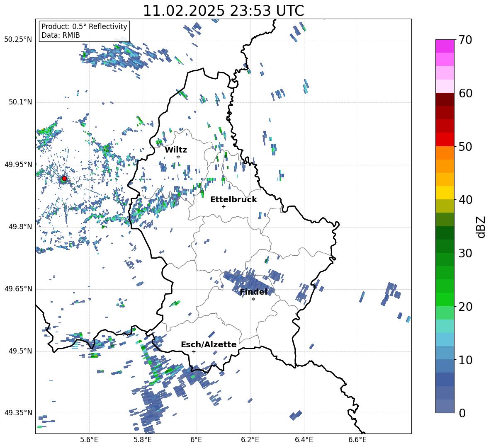This screenshot has height=448, width=491.
Task: Click the 5.8°E longitude label
Action: (143, 440)
